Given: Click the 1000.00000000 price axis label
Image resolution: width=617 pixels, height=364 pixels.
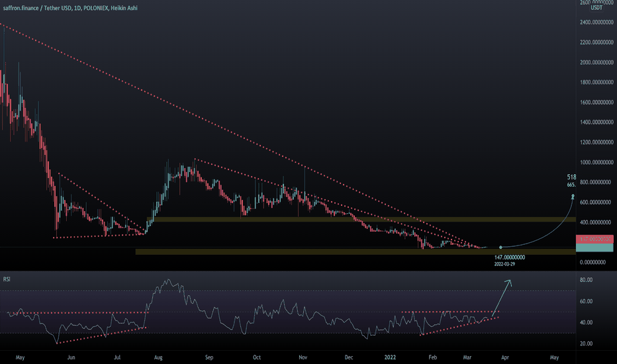Looking at the screenshot, I should click(596, 162).
